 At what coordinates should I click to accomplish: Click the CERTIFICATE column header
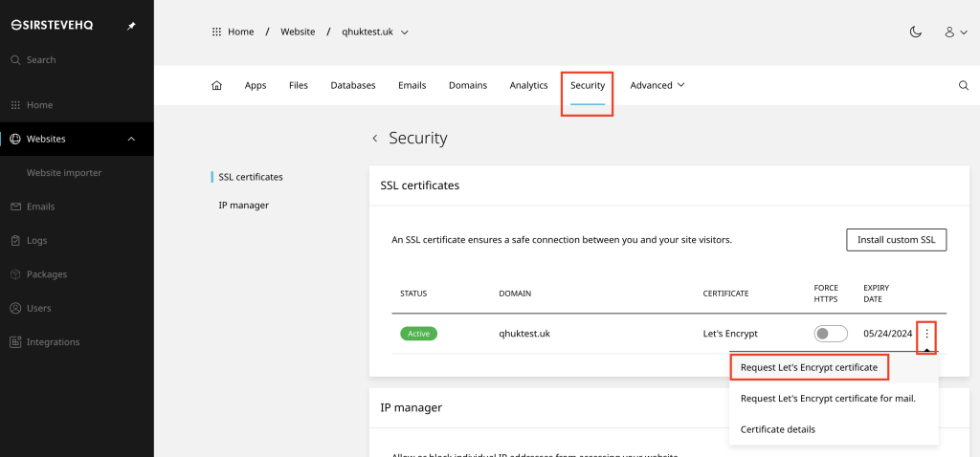pyautogui.click(x=725, y=294)
